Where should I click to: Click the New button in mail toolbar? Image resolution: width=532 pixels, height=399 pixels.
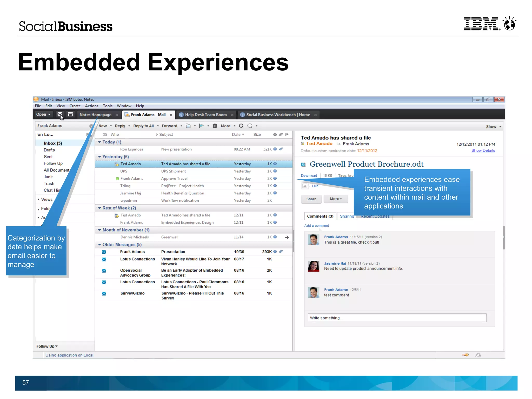(103, 126)
